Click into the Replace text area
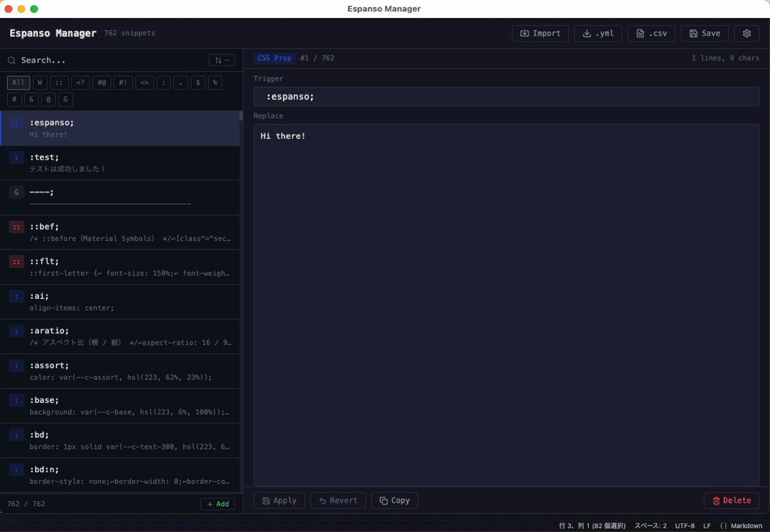Screen dimensions: 770x532 click(506, 305)
